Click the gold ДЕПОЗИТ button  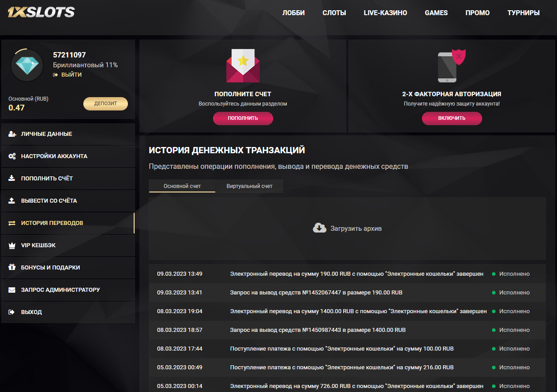[x=106, y=104]
